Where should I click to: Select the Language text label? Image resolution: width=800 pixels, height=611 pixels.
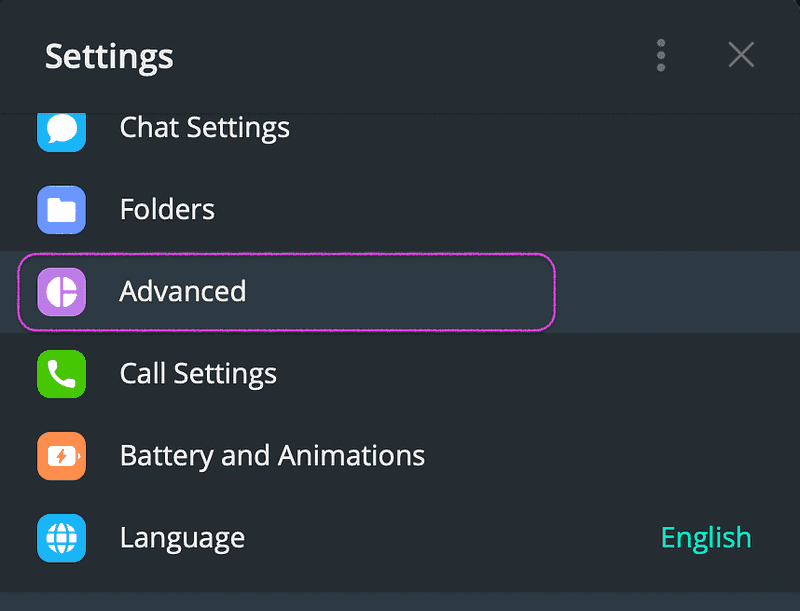click(182, 538)
